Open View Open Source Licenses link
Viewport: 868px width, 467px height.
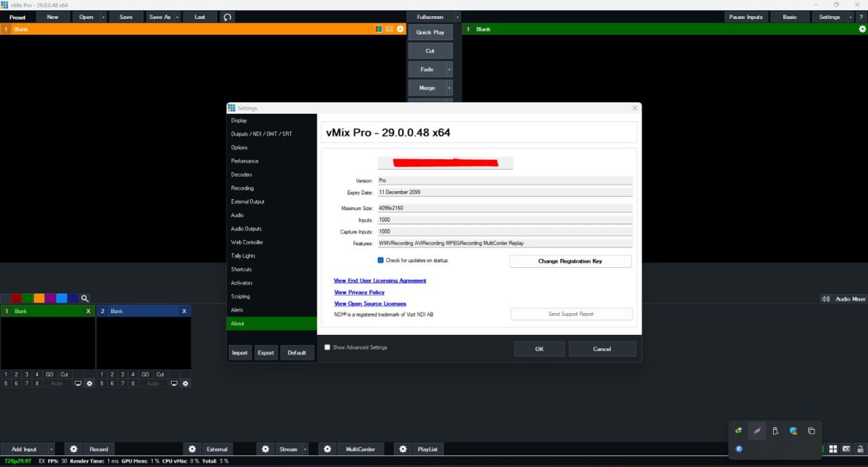point(370,304)
